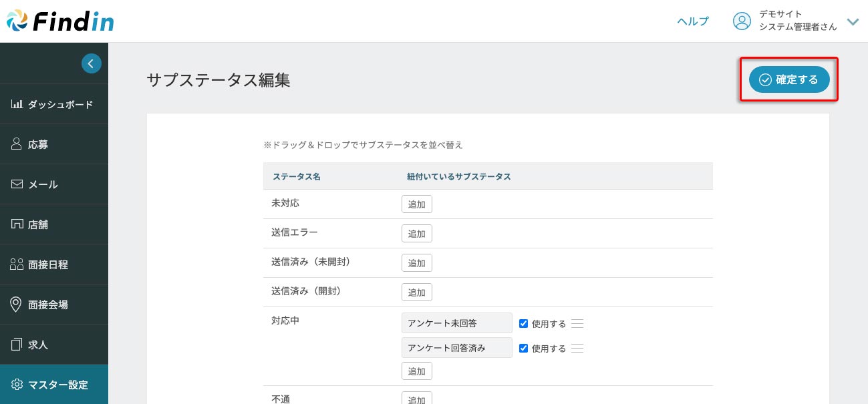Uncheck 使用する for アンケート未回答
The image size is (868, 404).
pos(524,323)
